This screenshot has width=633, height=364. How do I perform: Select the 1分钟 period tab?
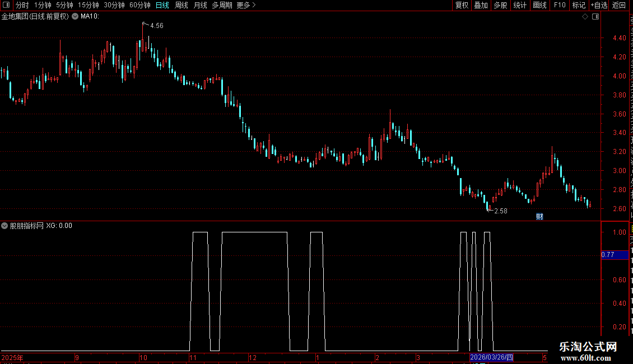(43, 5)
